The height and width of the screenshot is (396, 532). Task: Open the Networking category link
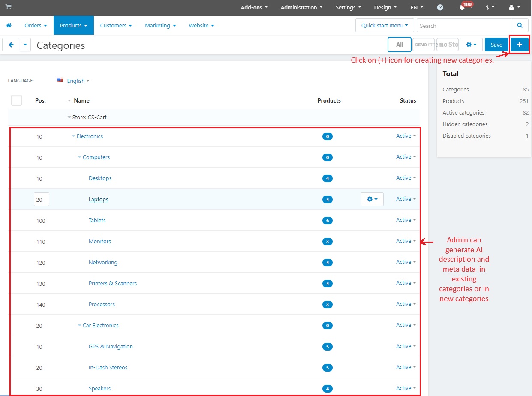pos(103,263)
